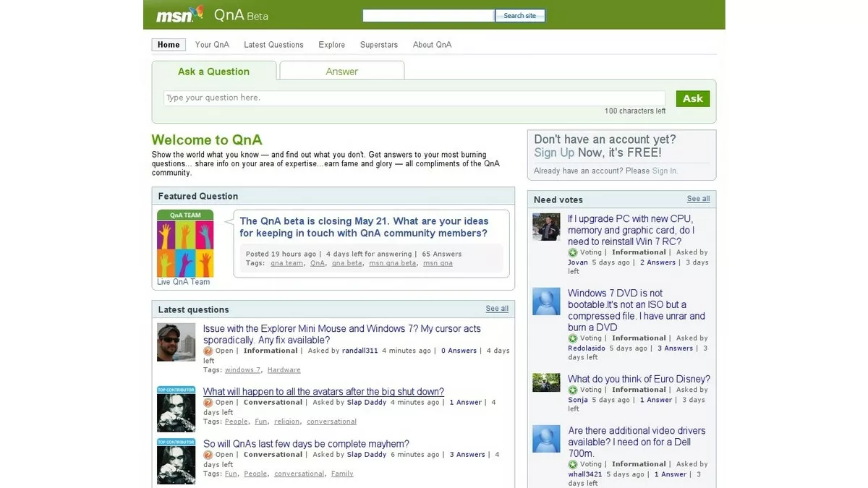Open the Euro Disney question
Image resolution: width=868 pixels, height=488 pixels.
tap(639, 379)
